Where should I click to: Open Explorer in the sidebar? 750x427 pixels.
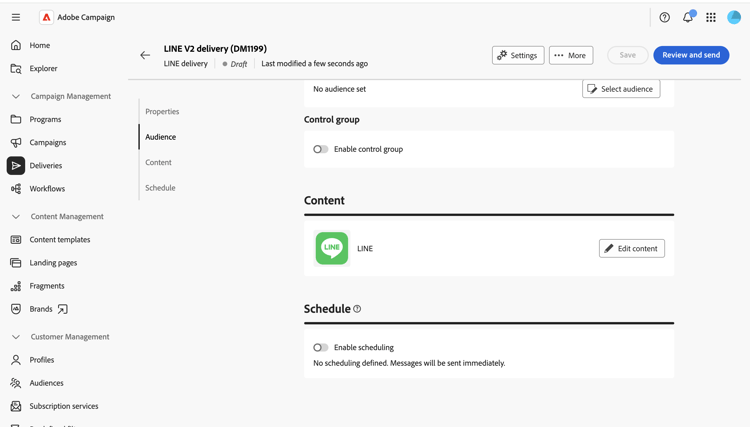coord(44,68)
